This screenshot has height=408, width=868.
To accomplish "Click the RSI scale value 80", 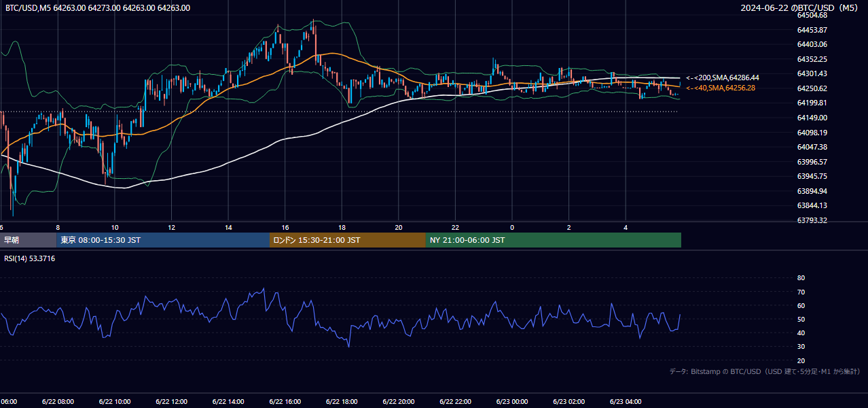I will click(801, 278).
